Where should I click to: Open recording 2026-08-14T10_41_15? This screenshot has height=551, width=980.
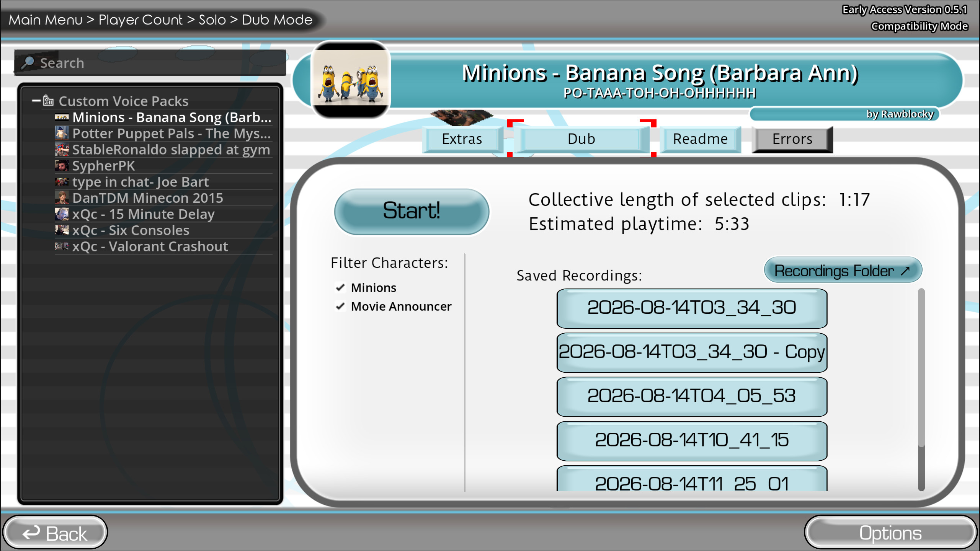point(692,440)
